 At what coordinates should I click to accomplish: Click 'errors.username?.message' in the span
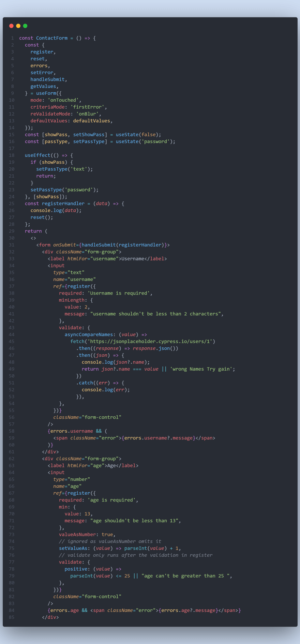(159, 438)
